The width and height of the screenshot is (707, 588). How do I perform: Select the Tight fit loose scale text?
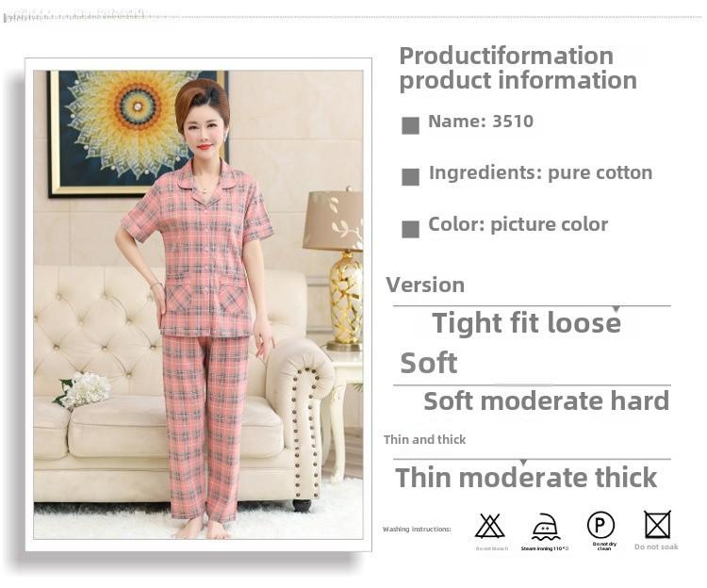pyautogui.click(x=526, y=323)
